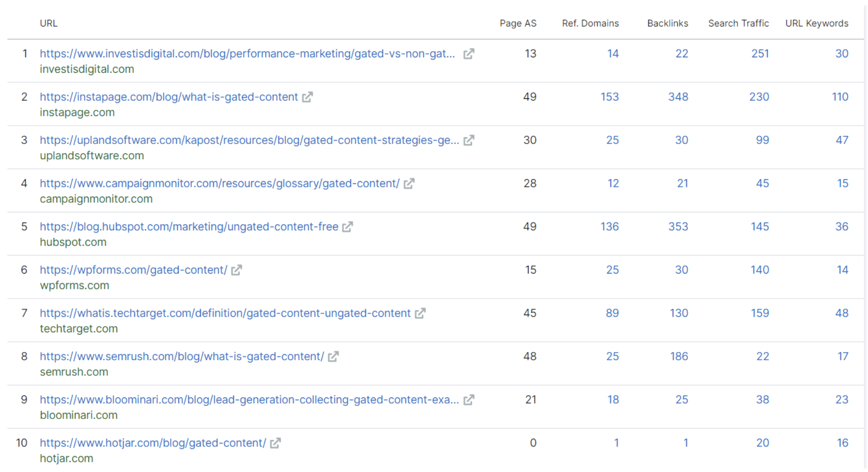This screenshot has width=868, height=472.
Task: Click 153 referring domains for instapage
Action: point(609,97)
